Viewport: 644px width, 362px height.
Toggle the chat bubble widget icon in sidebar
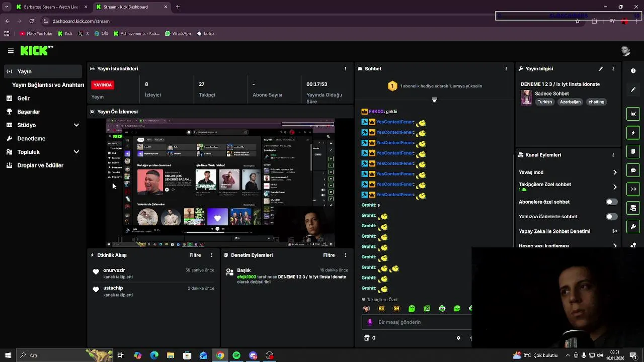633,170
